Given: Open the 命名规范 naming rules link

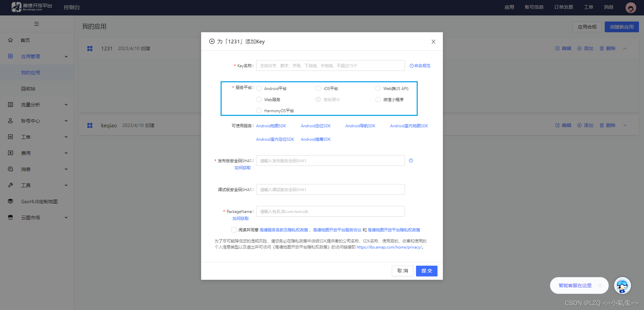Looking at the screenshot, I should click(420, 65).
